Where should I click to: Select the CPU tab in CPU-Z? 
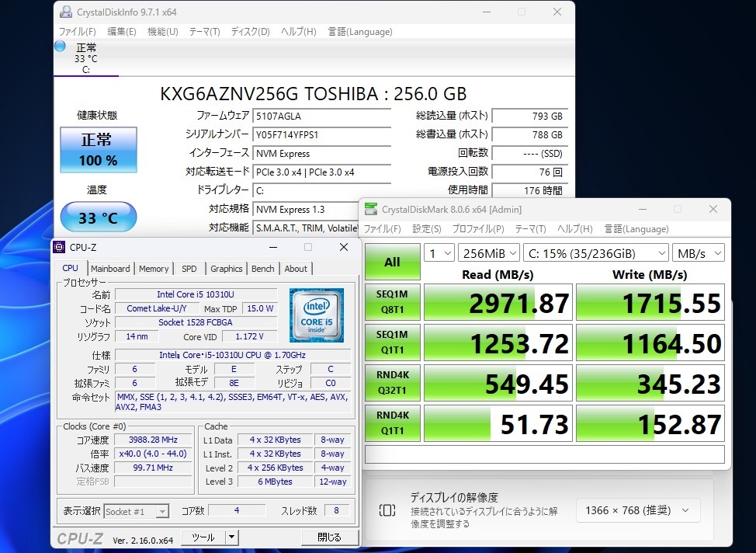click(x=71, y=268)
